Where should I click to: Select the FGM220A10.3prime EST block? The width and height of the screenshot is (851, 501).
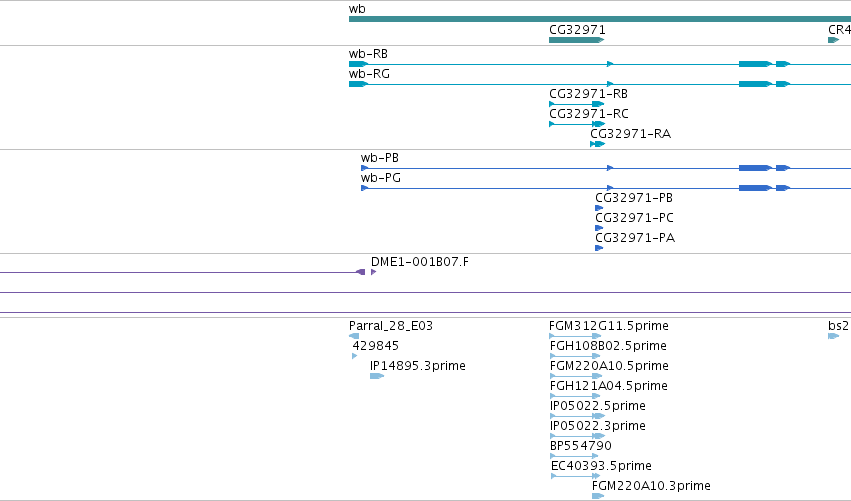(x=598, y=496)
